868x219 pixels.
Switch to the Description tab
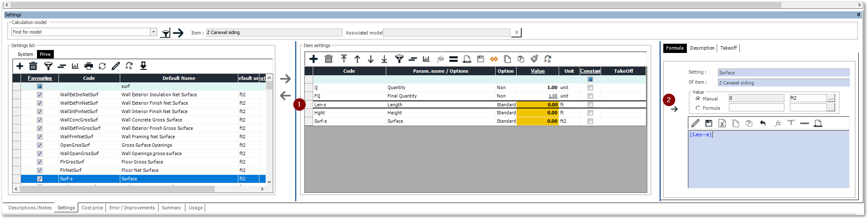click(702, 48)
